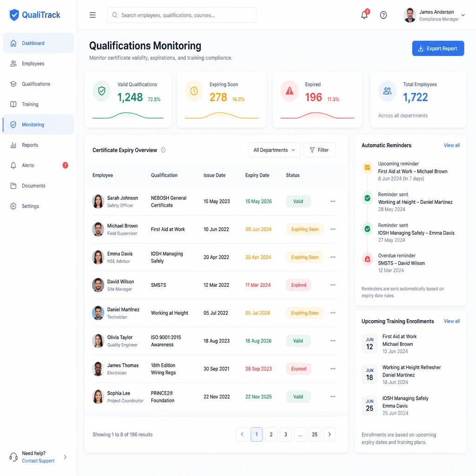Jump to page 25
Viewport: 476px width, 476px height.
tap(315, 435)
